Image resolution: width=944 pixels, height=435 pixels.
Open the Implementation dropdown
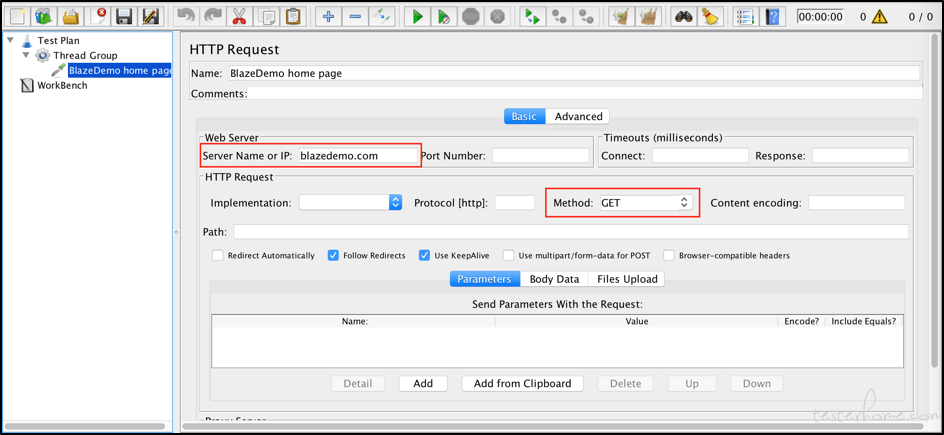pyautogui.click(x=350, y=203)
